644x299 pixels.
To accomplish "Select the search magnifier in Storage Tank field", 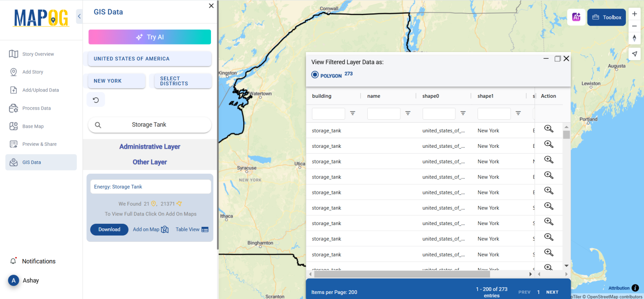I will (98, 125).
